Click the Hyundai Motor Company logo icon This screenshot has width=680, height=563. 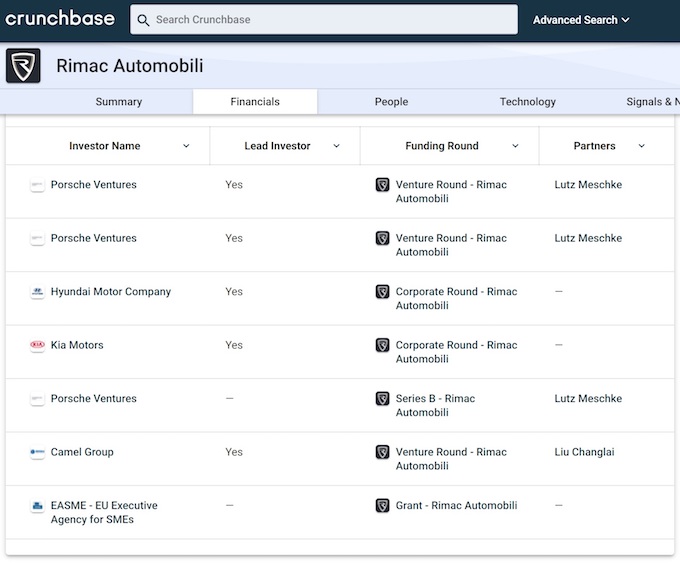click(37, 292)
